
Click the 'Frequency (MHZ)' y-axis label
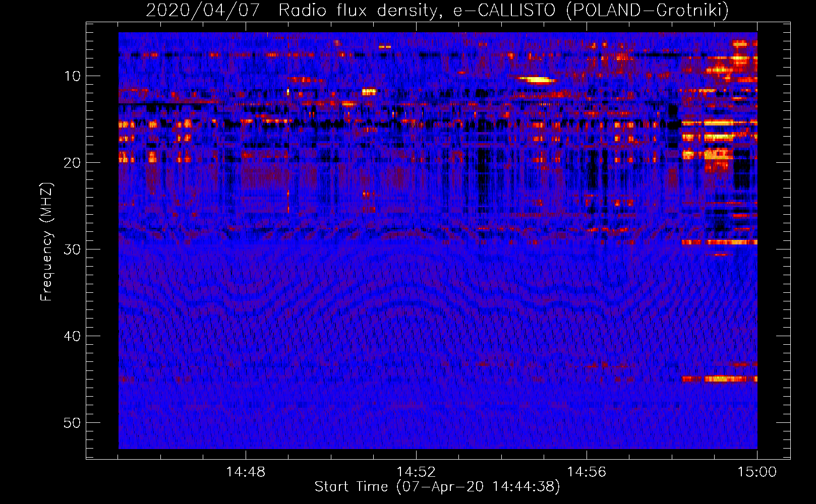[46, 242]
